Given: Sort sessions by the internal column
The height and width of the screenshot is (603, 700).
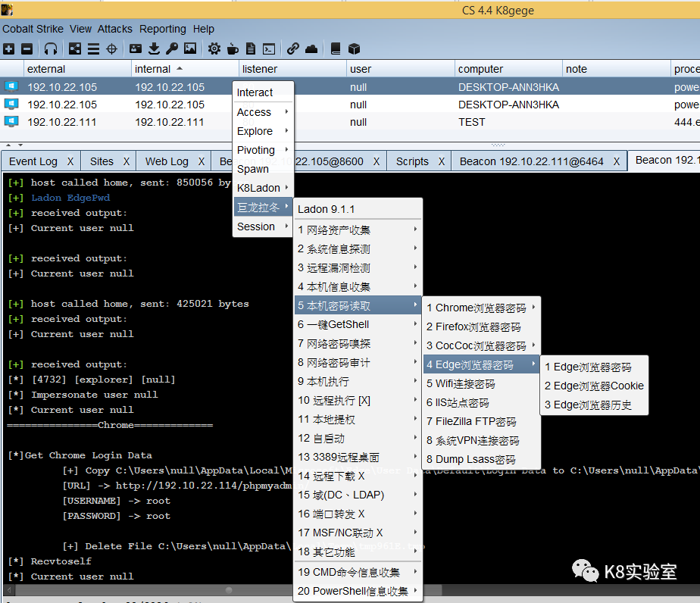Looking at the screenshot, I should (184, 69).
